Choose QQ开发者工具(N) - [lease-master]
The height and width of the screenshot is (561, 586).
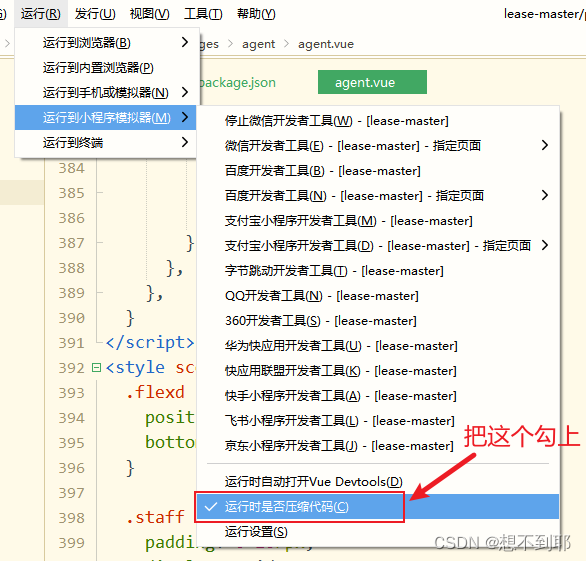coord(378,296)
